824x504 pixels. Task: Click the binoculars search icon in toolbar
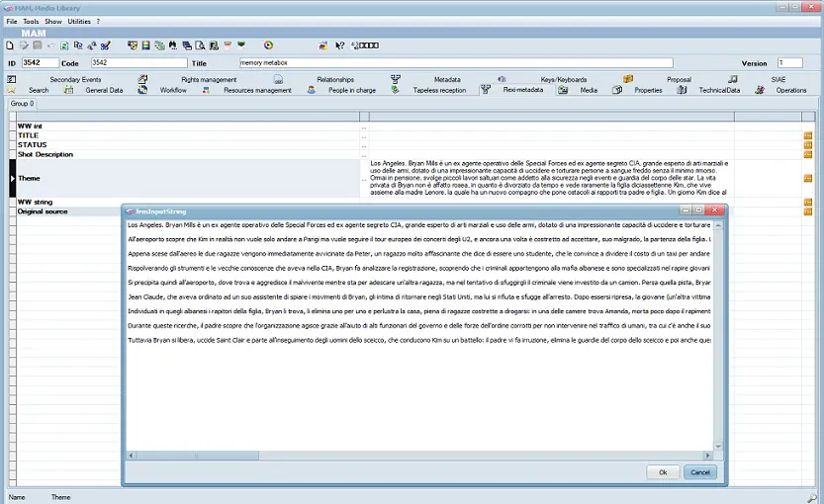click(173, 45)
